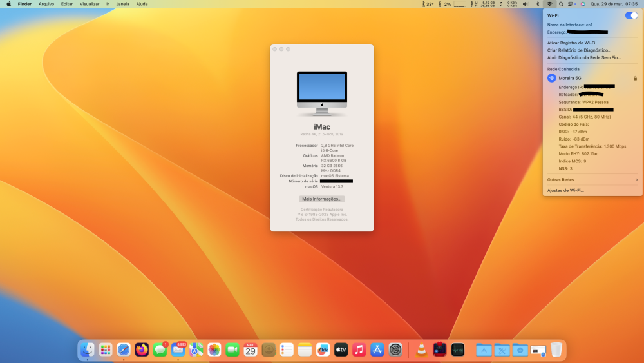Image resolution: width=644 pixels, height=363 pixels.
Task: Open the Janela menu
Action: 122,4
